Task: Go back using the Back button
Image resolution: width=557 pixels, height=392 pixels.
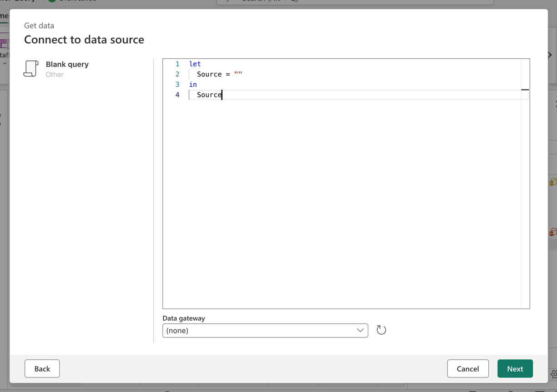Action: tap(42, 368)
